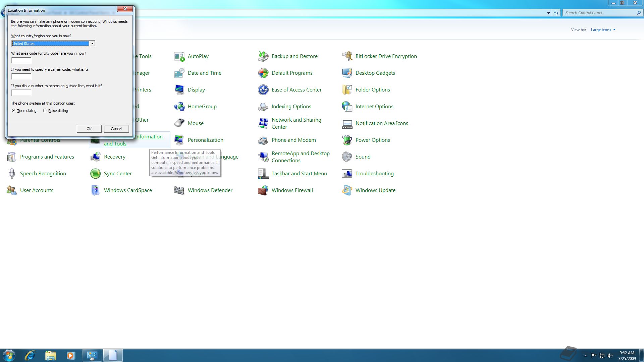
Task: Click the Power Options icon
Action: (x=347, y=140)
